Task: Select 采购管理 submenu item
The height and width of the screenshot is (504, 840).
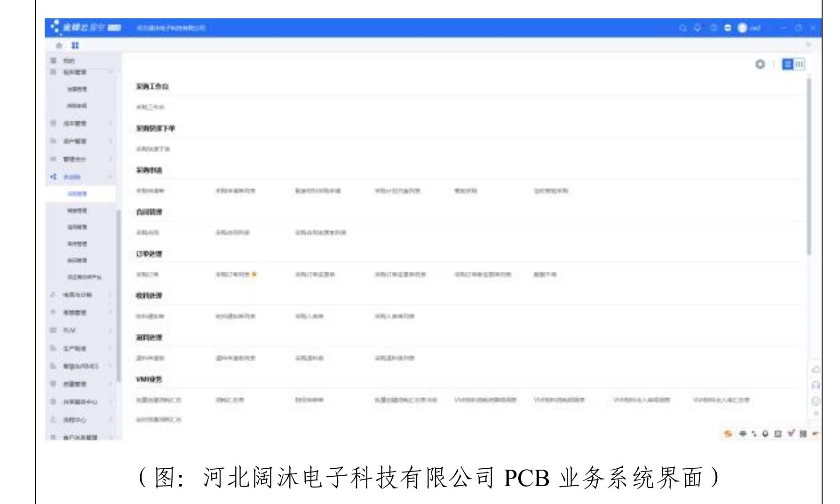Action: pos(77,194)
